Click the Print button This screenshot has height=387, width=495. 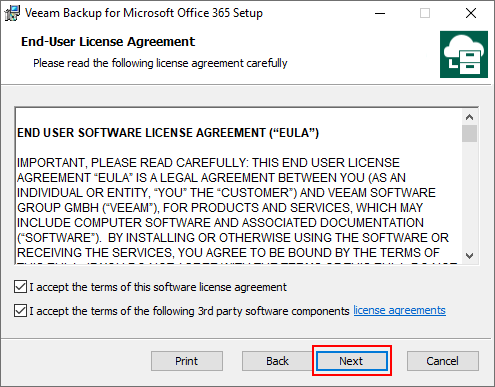187,361
